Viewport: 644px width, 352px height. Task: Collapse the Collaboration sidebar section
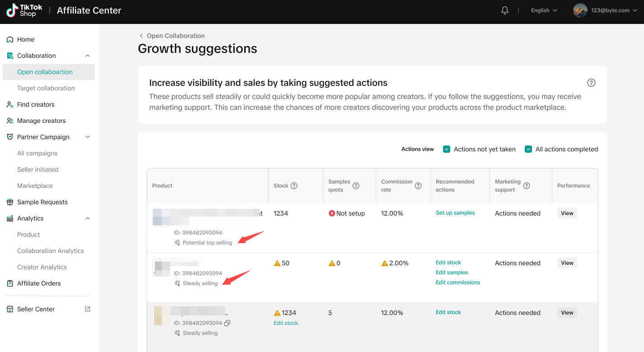pos(88,56)
